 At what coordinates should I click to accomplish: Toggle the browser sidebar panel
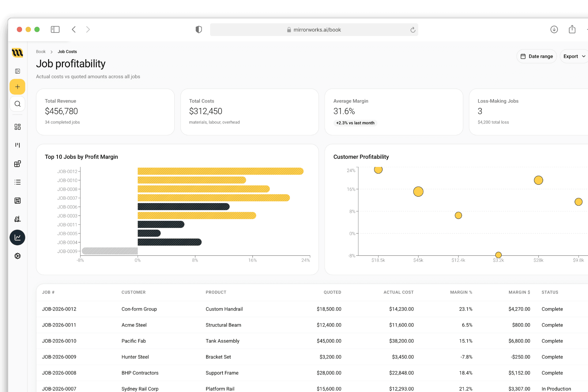click(55, 29)
